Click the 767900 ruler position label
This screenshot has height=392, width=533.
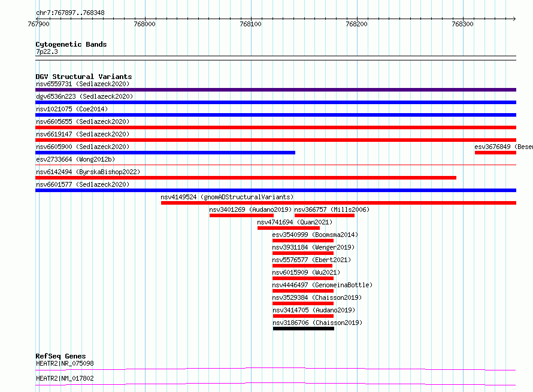39,24
